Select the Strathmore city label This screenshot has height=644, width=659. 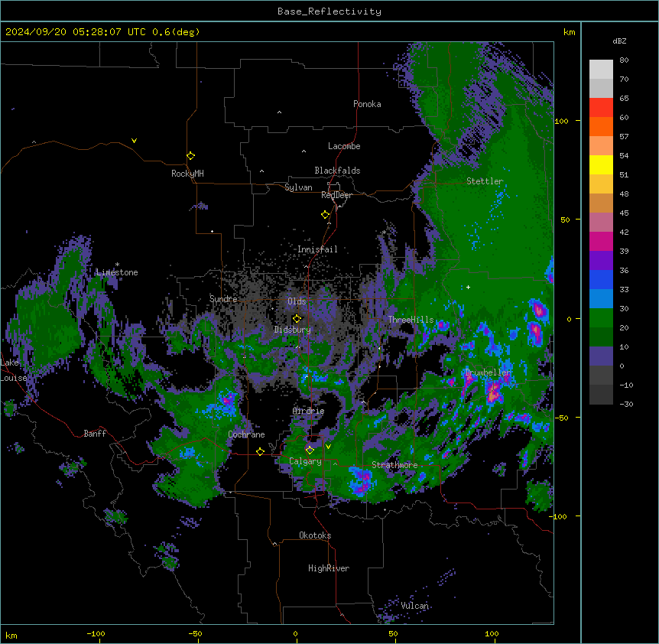coord(394,465)
